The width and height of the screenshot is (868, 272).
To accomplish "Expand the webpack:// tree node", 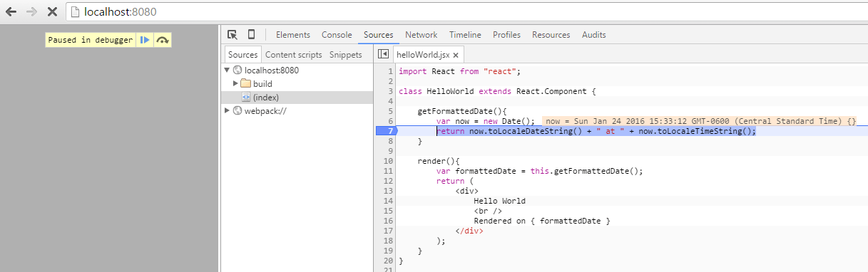I will click(x=228, y=111).
